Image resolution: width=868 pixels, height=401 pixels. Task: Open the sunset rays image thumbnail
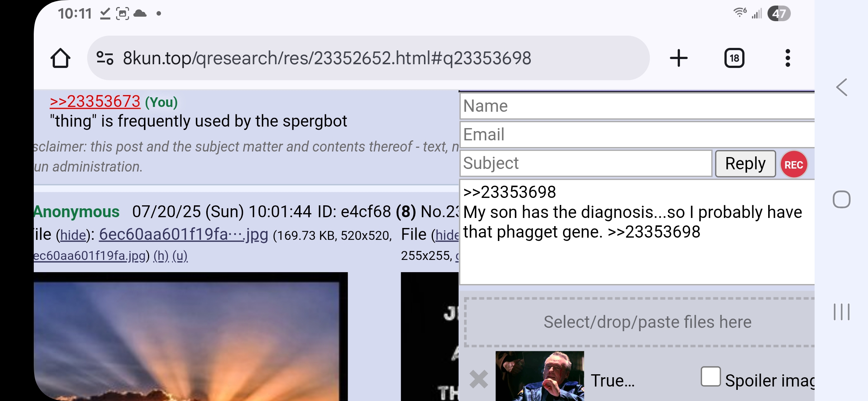(x=191, y=336)
